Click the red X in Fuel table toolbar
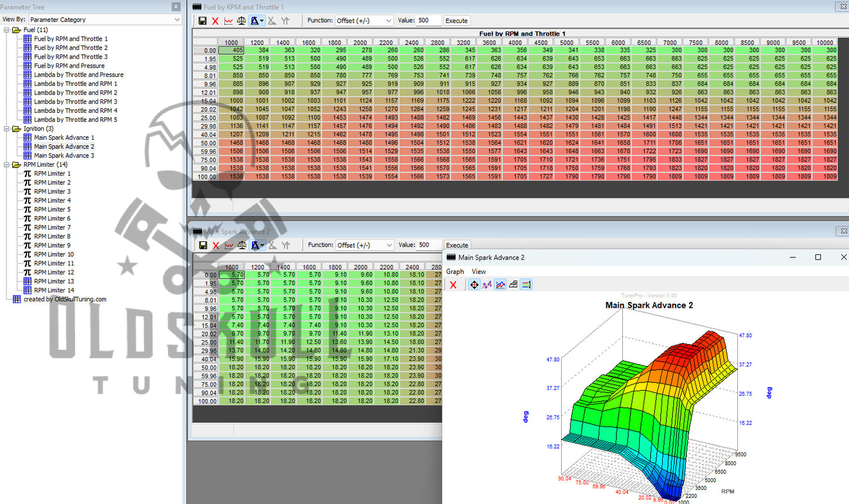Screen dimensions: 849x504 pyautogui.click(x=215, y=21)
